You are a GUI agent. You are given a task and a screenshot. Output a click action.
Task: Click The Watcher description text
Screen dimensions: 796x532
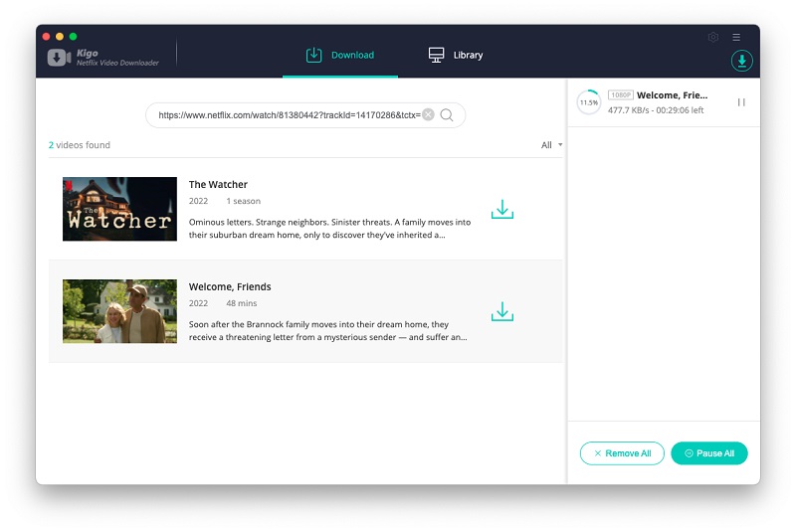330,229
